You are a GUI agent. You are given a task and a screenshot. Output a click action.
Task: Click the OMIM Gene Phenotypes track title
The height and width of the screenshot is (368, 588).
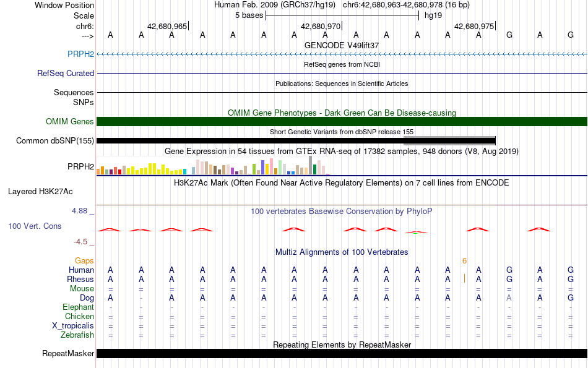(x=342, y=113)
